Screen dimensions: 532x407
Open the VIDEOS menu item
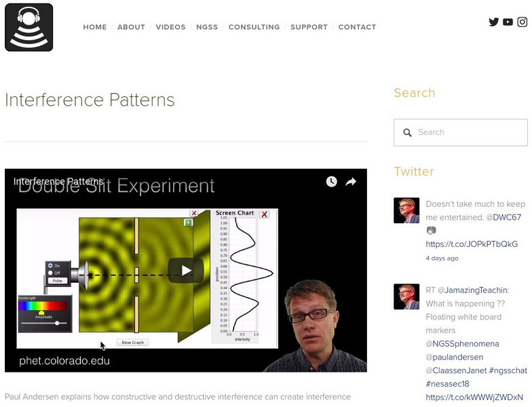pyautogui.click(x=170, y=27)
